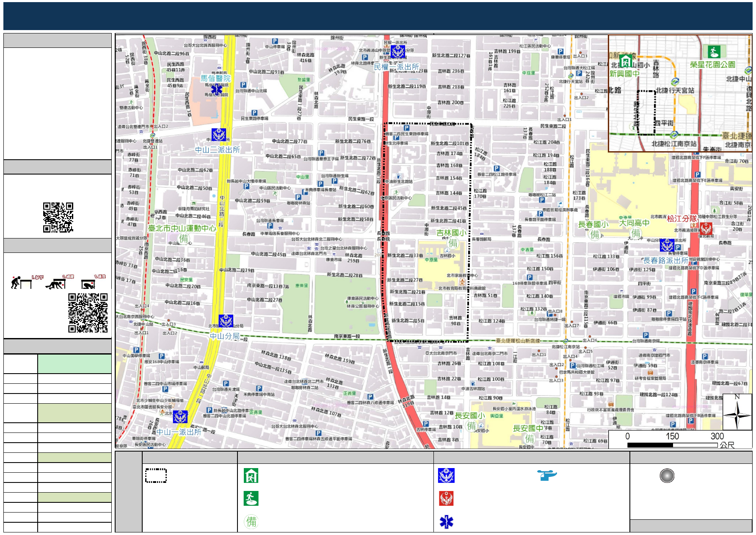Image resolution: width=756 pixels, height=535 pixels.
Task: Click the 臺北捷運松山新店線 line label
Action: click(x=518, y=341)
